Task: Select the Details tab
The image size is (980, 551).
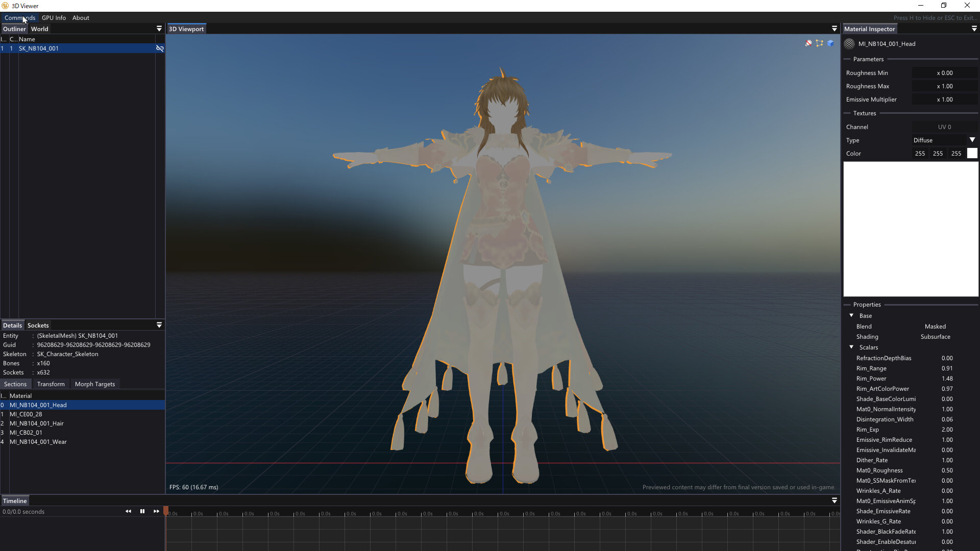Action: click(12, 325)
